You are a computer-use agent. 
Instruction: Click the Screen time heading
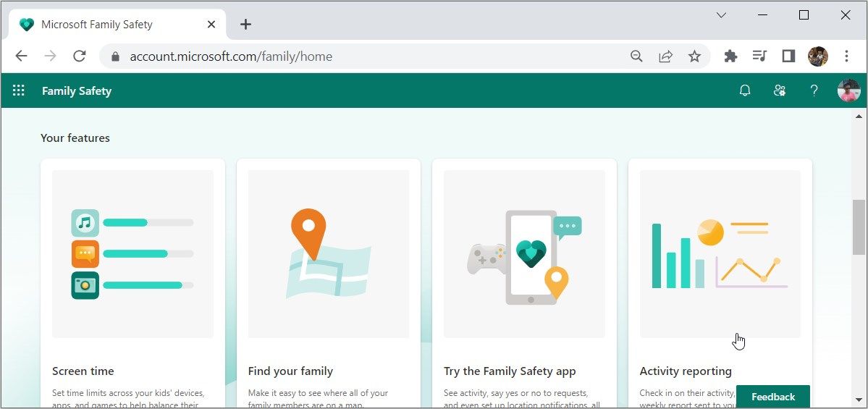click(83, 371)
